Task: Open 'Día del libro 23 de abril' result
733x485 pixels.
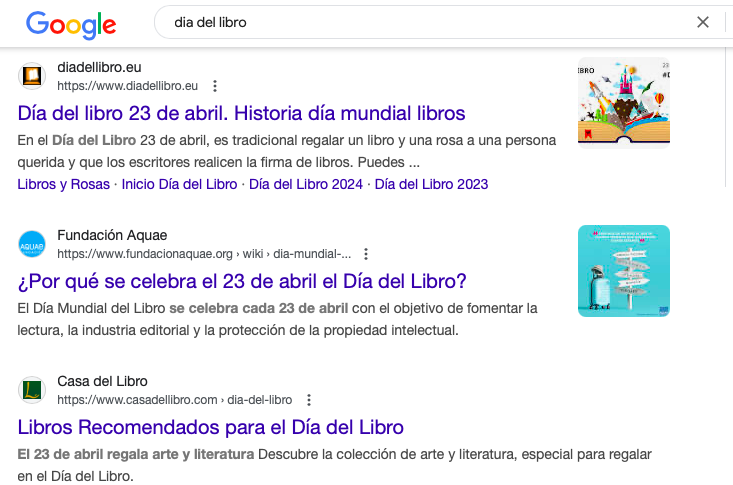Action: click(241, 113)
